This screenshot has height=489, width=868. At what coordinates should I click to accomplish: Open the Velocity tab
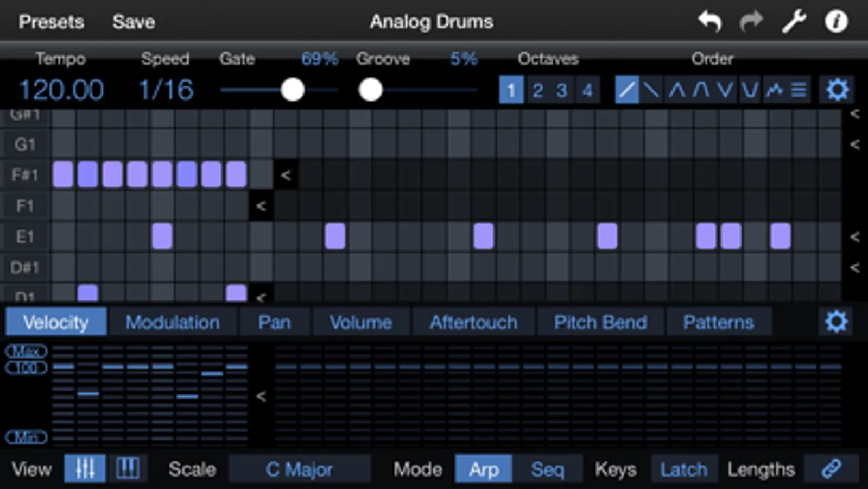[x=56, y=322]
